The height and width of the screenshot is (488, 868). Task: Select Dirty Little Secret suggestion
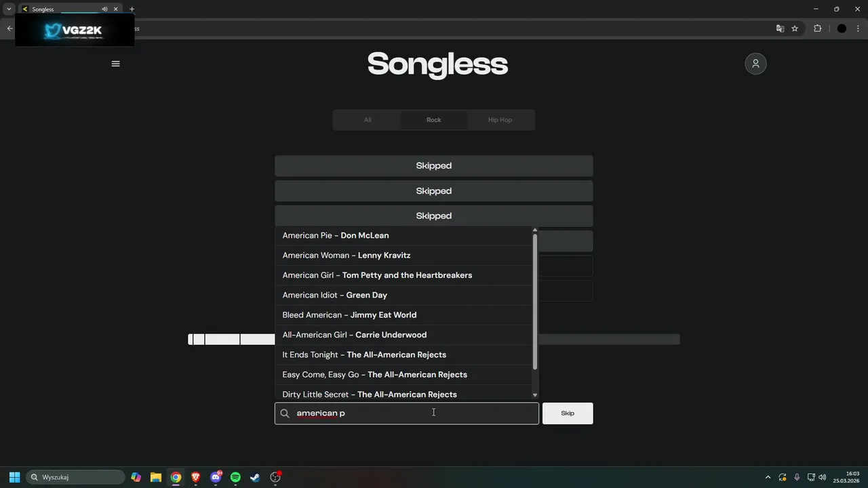[403, 393]
